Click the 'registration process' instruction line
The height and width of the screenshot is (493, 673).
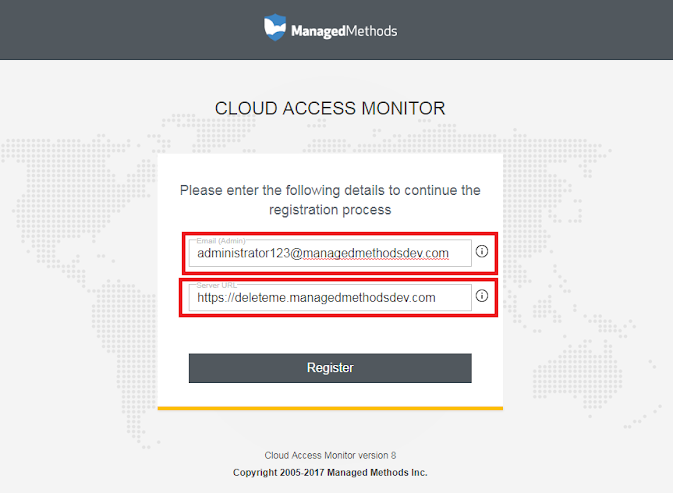coord(330,210)
